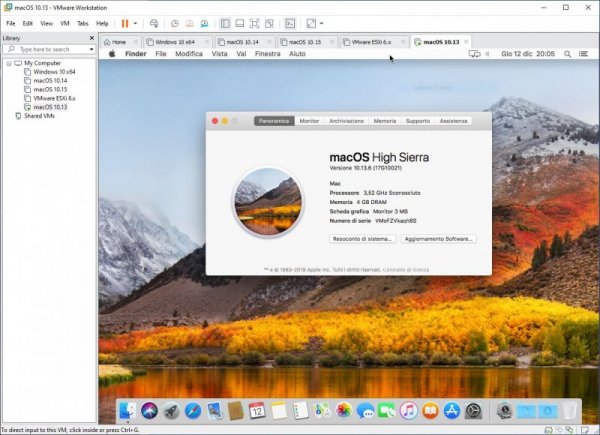
Task: Switch to the Supporto tab
Action: 418,121
